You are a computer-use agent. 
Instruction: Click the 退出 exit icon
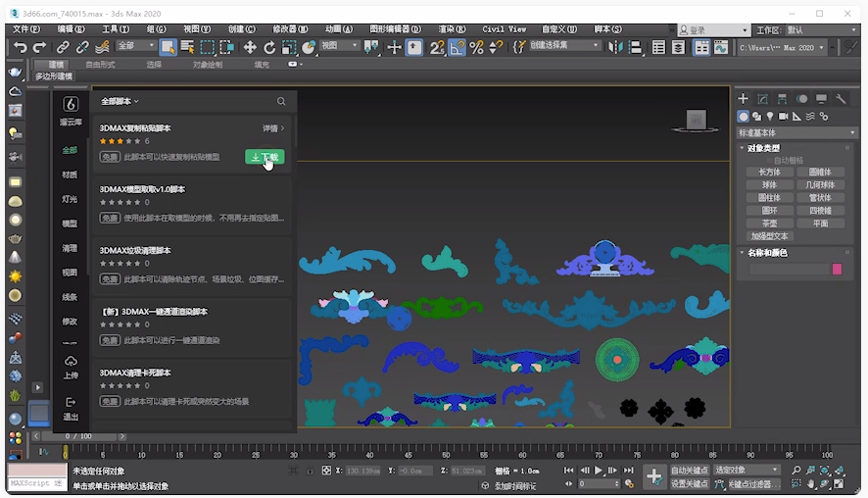click(x=71, y=402)
